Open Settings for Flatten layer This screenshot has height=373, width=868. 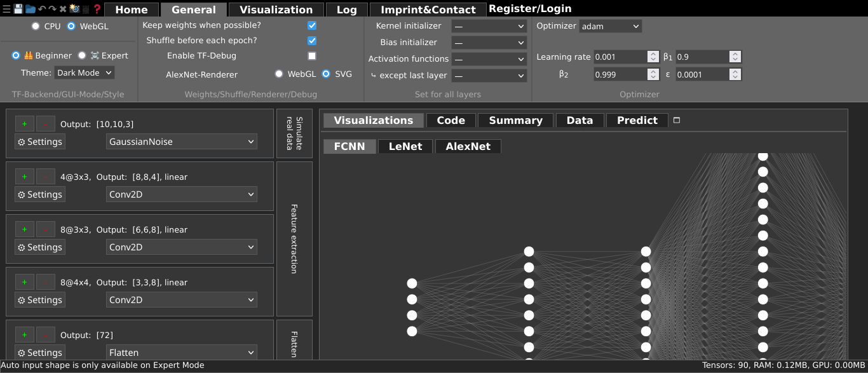[40, 353]
